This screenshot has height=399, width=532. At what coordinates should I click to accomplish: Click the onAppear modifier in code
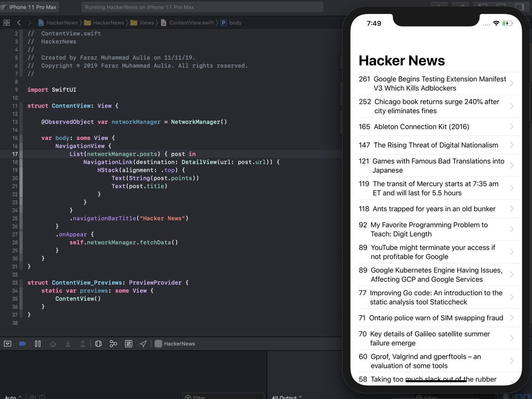click(x=71, y=235)
